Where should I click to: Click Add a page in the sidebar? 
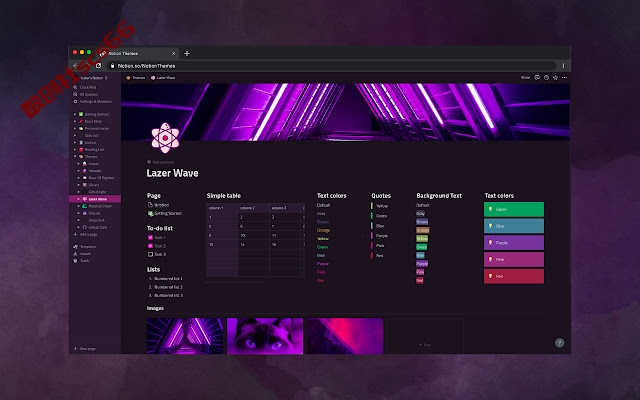(x=85, y=234)
